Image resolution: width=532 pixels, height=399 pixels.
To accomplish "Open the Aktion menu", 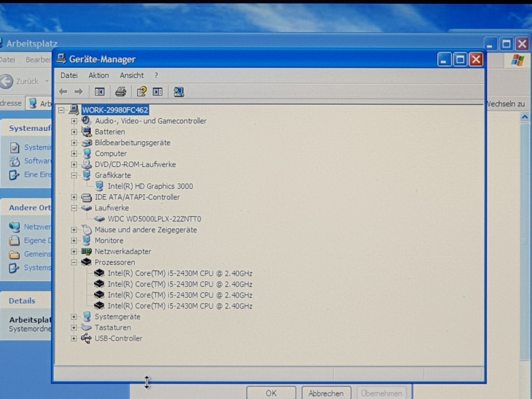I will click(98, 75).
